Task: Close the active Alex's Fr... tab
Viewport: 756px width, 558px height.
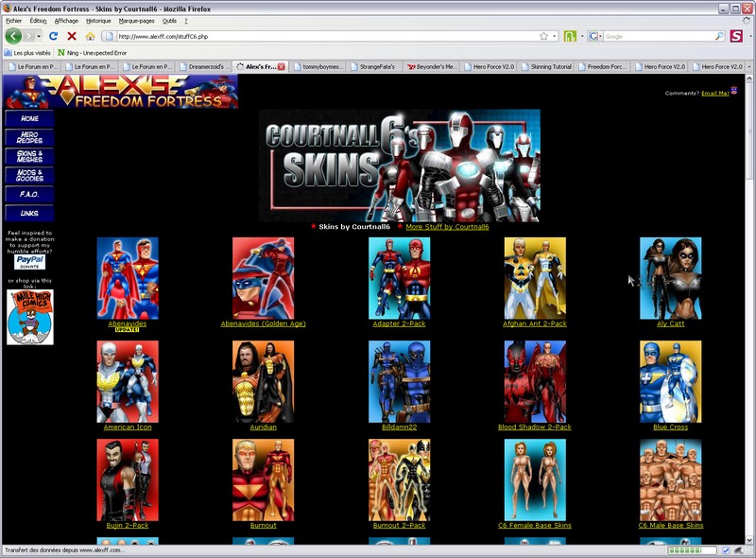Action: (282, 67)
